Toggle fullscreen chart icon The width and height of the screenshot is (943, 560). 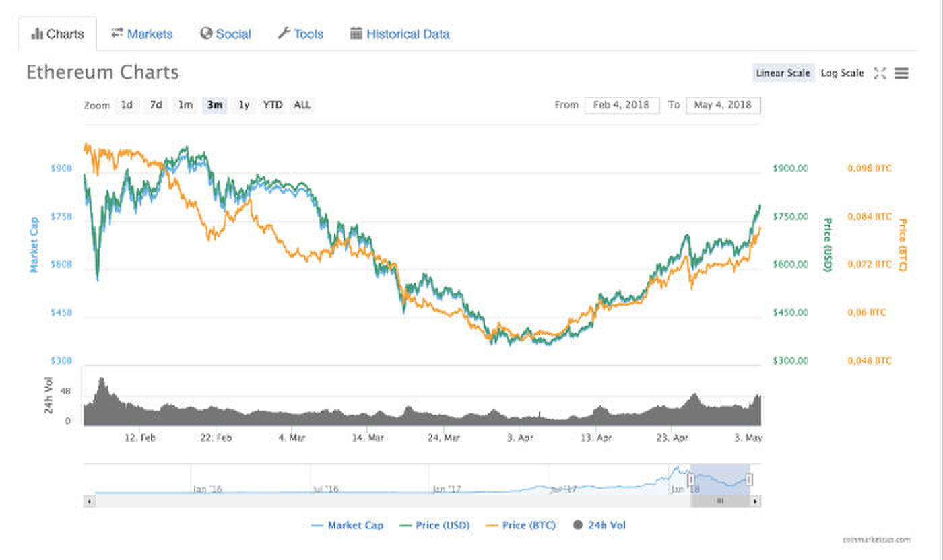coord(880,73)
